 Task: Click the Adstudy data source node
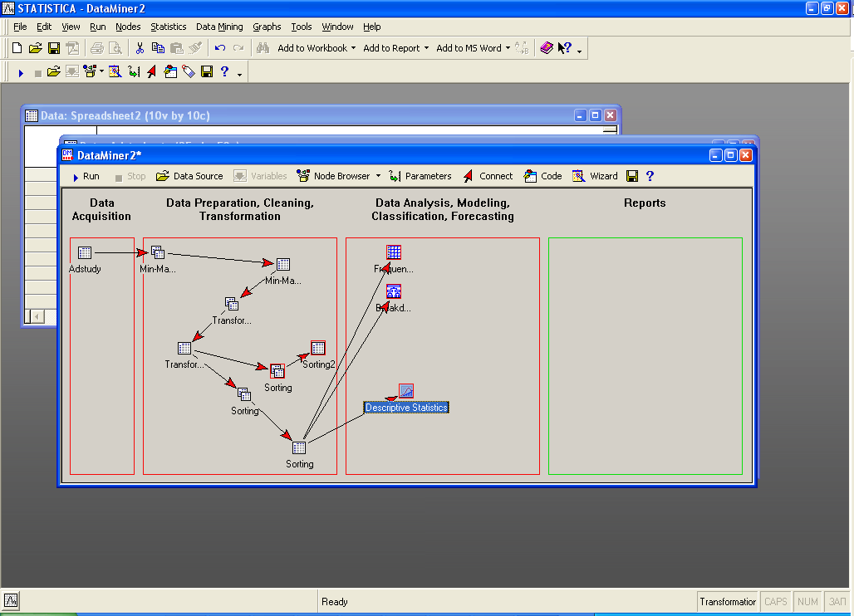(x=85, y=253)
